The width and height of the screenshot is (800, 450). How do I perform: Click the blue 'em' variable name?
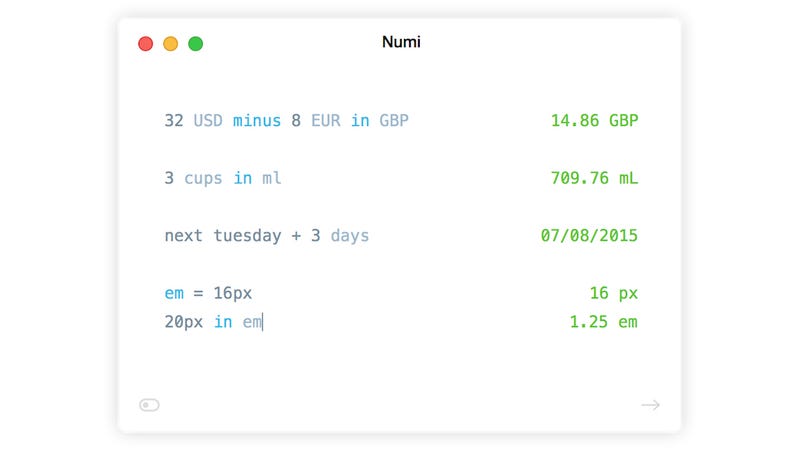174,293
